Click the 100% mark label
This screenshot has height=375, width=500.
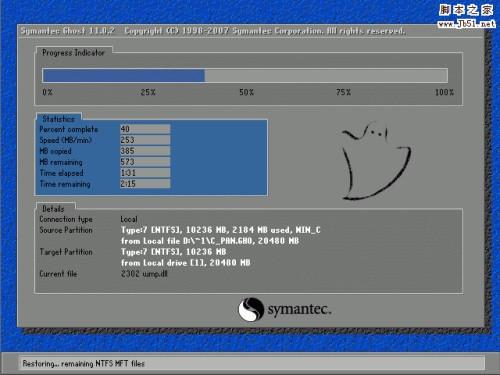(444, 92)
